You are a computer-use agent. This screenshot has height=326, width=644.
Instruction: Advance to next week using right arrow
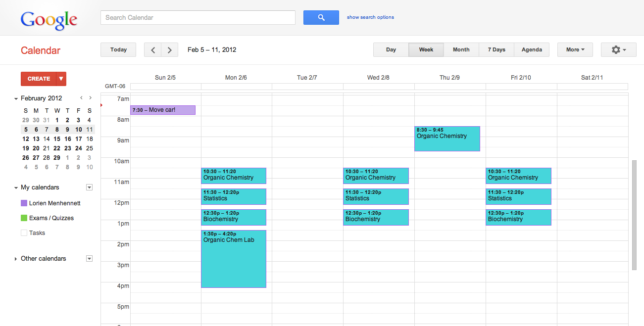pyautogui.click(x=170, y=50)
